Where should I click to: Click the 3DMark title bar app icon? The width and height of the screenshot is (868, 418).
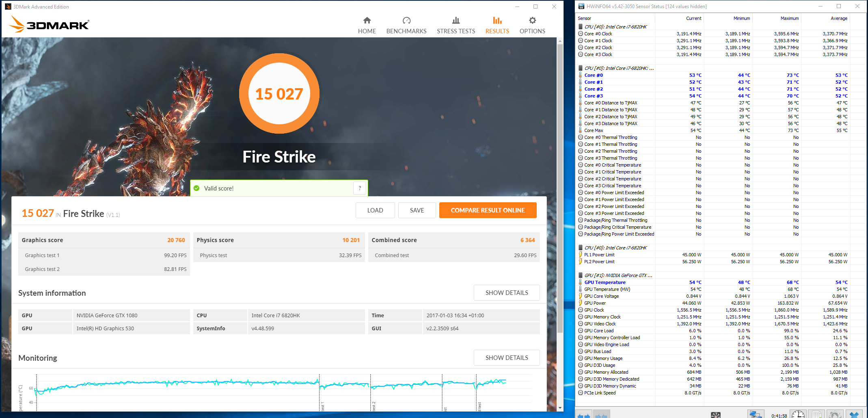(8, 6)
